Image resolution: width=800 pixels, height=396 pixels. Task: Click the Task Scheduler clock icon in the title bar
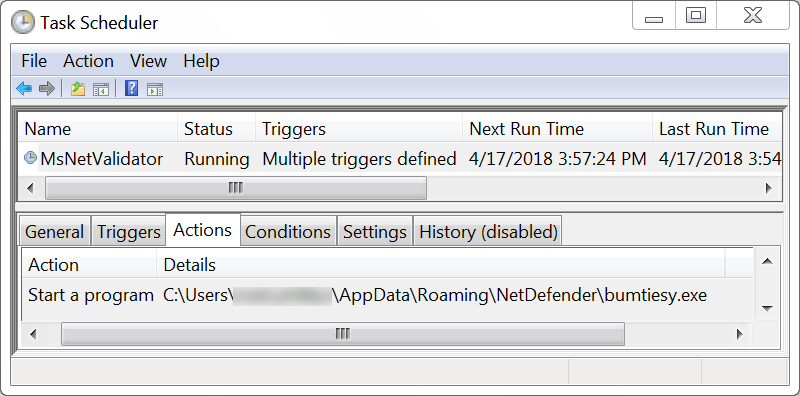pos(22,22)
